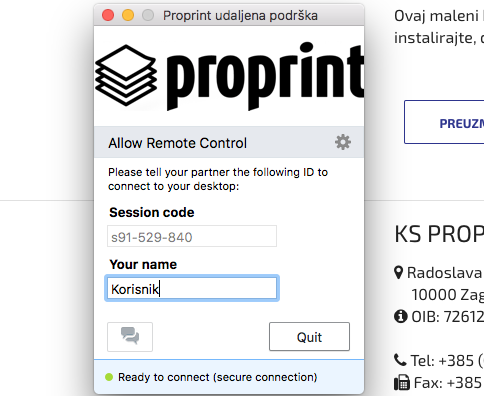Screen dimensions: 484x396
Task: Click the Proprint stacked paper logo
Action: (126, 75)
